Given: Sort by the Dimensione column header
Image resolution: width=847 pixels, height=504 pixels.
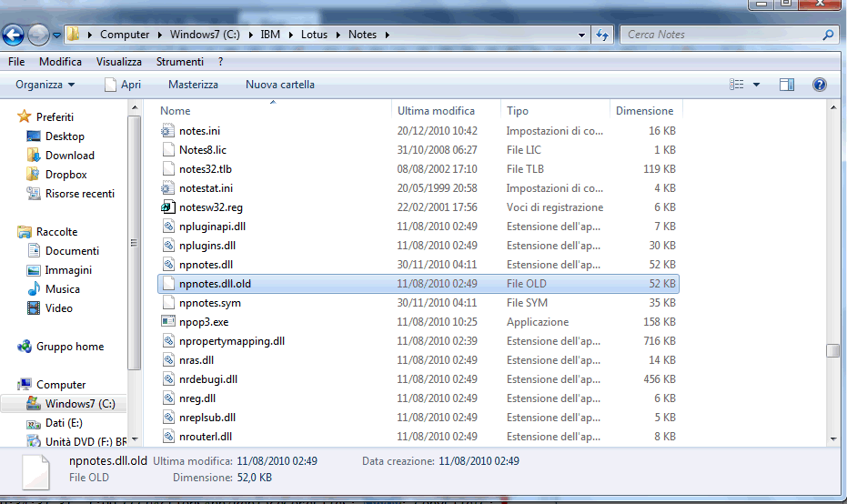Looking at the screenshot, I should pos(644,111).
